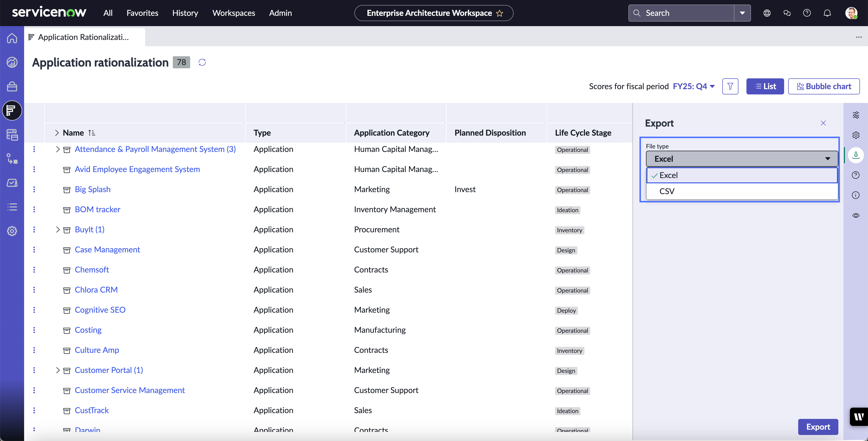This screenshot has height=441, width=868.
Task: Toggle the eye visibility icon in right rail
Action: tap(856, 216)
